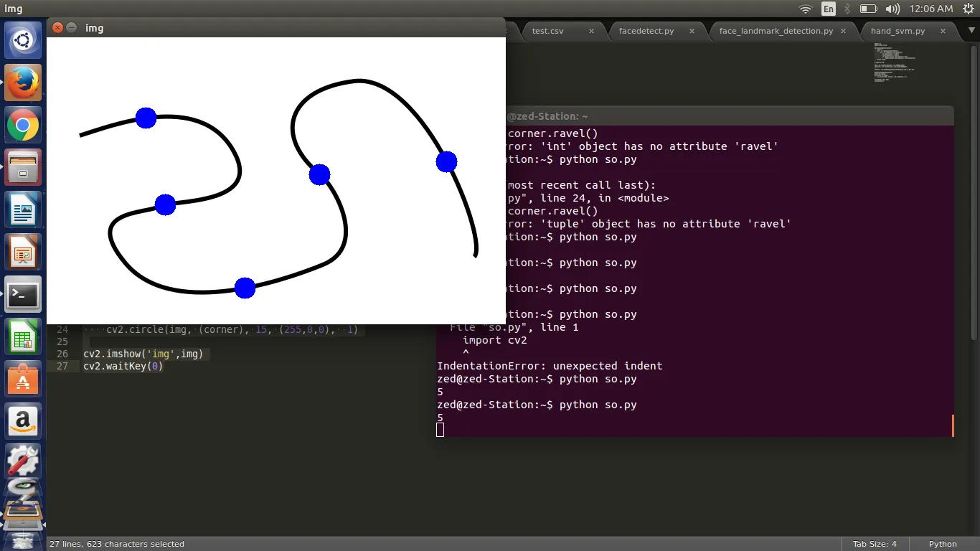
Task: Click line number 25 in the gutter
Action: tap(62, 342)
